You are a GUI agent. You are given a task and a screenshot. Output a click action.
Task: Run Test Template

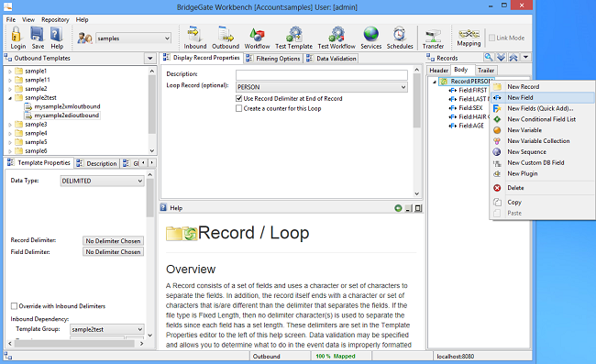click(x=293, y=38)
